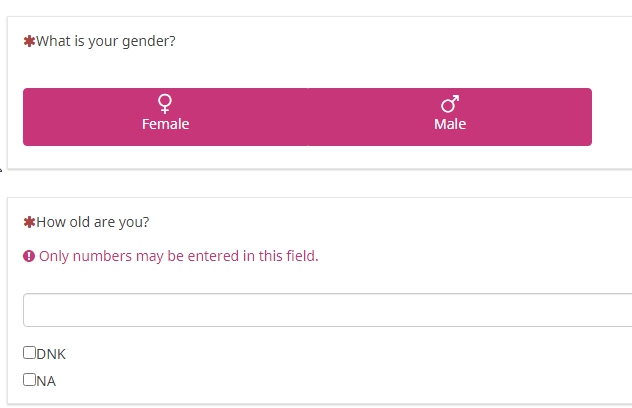
Task: Click the 'Male' text label
Action: click(450, 125)
